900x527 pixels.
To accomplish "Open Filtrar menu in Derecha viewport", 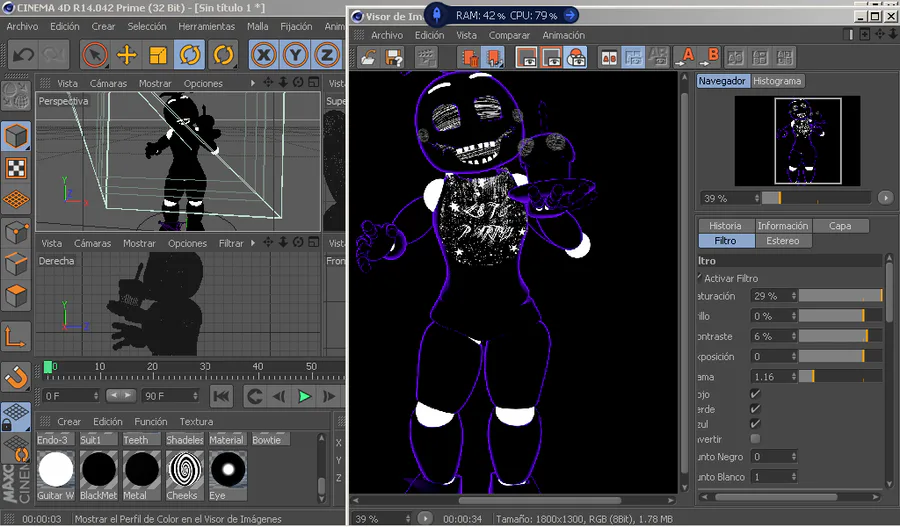I will coord(231,243).
